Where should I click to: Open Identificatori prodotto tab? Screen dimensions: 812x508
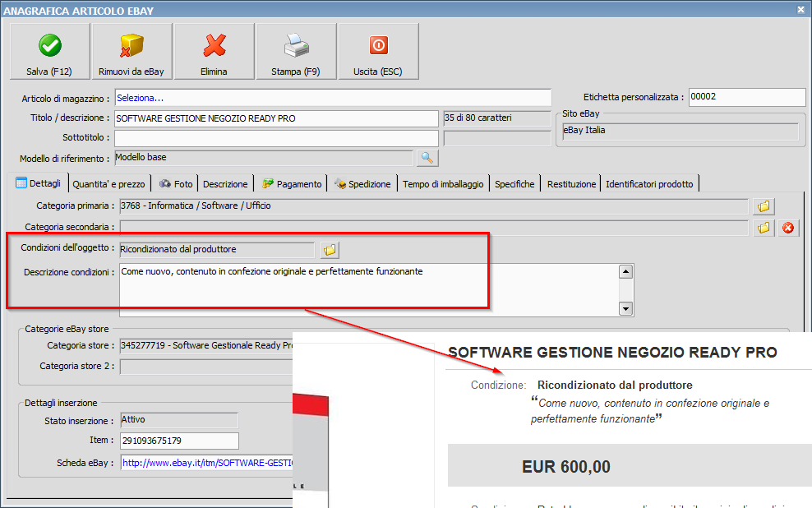pyautogui.click(x=649, y=184)
